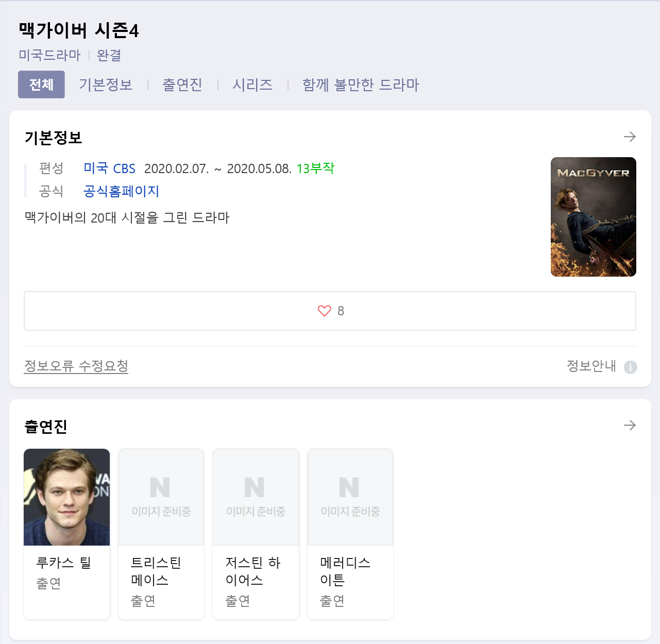Open the 시리즈 tab
This screenshot has height=644, width=660.
tap(252, 84)
